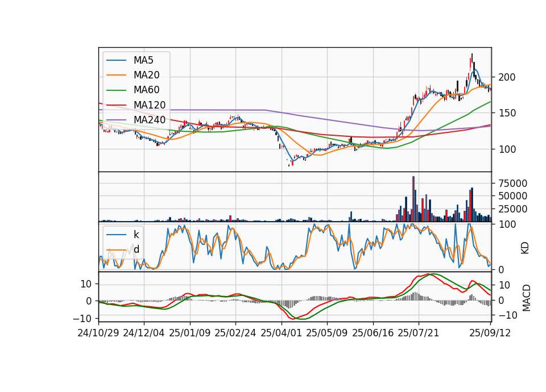Click the 25/04/01 date axis label
Image resolution: width=546 pixels, height=392 pixels.
pos(281,333)
